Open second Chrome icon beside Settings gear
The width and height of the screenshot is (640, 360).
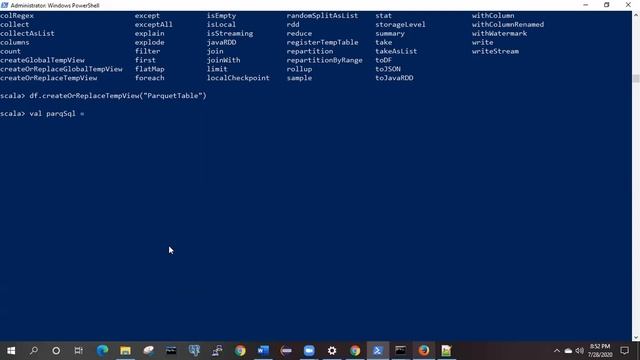[x=355, y=351]
